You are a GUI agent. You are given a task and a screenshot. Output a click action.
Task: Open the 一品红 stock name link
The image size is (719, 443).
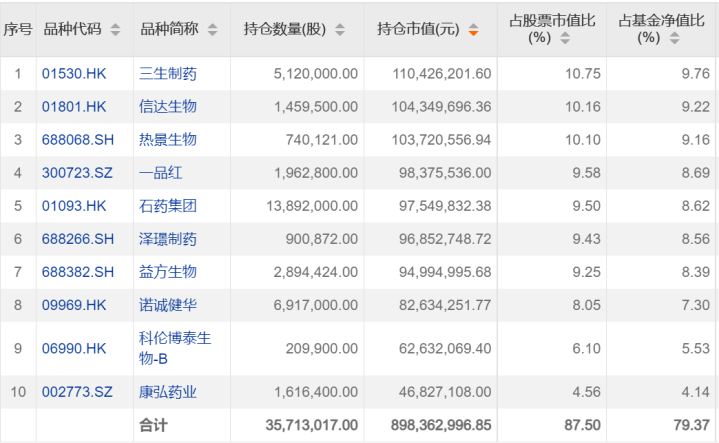click(160, 173)
